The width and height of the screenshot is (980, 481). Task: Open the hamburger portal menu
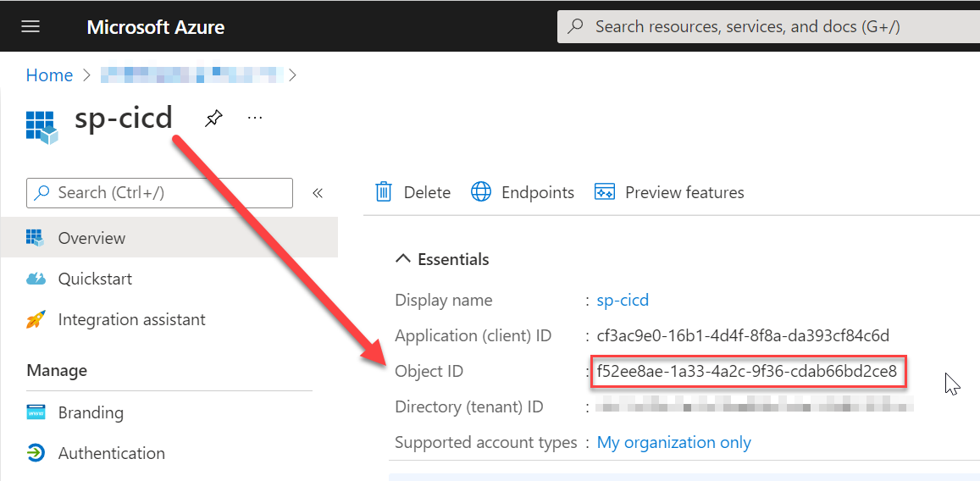30,27
